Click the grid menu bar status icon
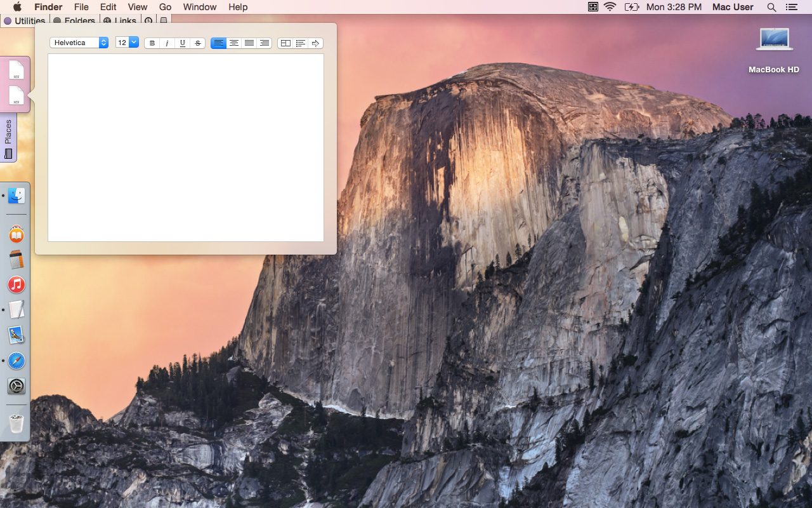 593,7
